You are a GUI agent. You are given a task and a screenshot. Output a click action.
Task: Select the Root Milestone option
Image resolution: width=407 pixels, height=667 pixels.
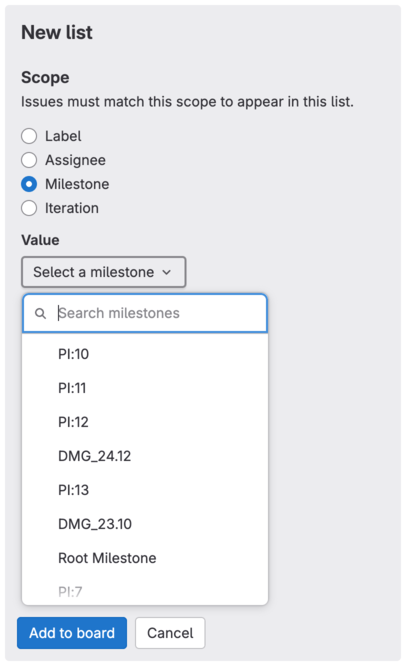point(145,558)
